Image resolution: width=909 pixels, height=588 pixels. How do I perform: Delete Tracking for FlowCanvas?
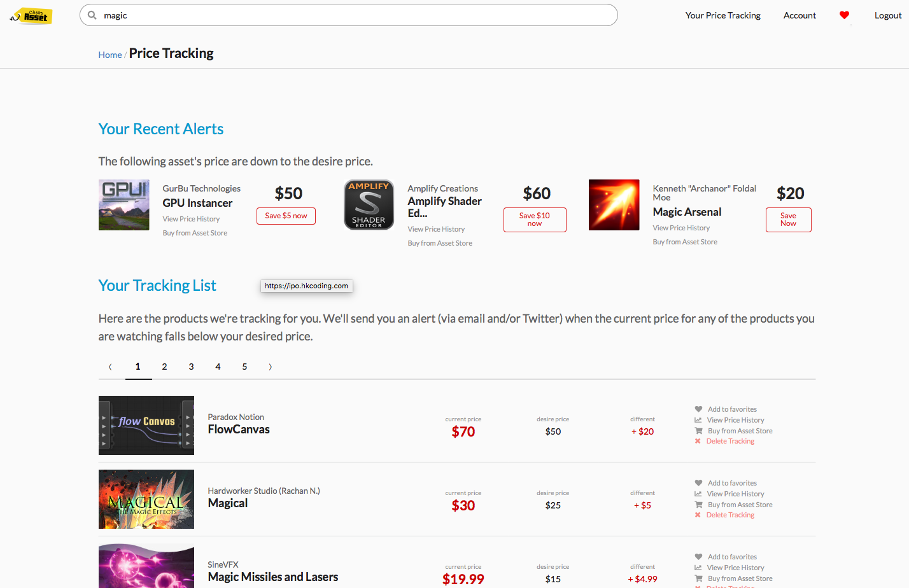click(730, 441)
